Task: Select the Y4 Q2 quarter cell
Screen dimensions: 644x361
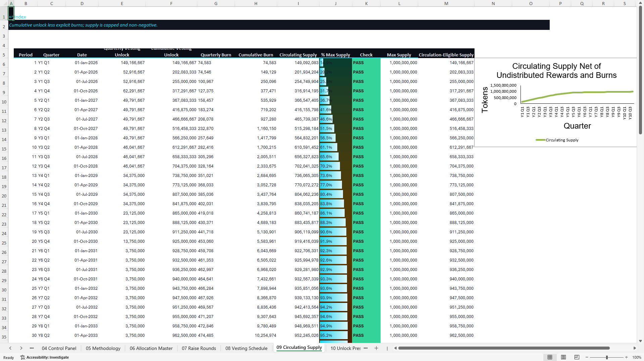Action: pos(51,185)
